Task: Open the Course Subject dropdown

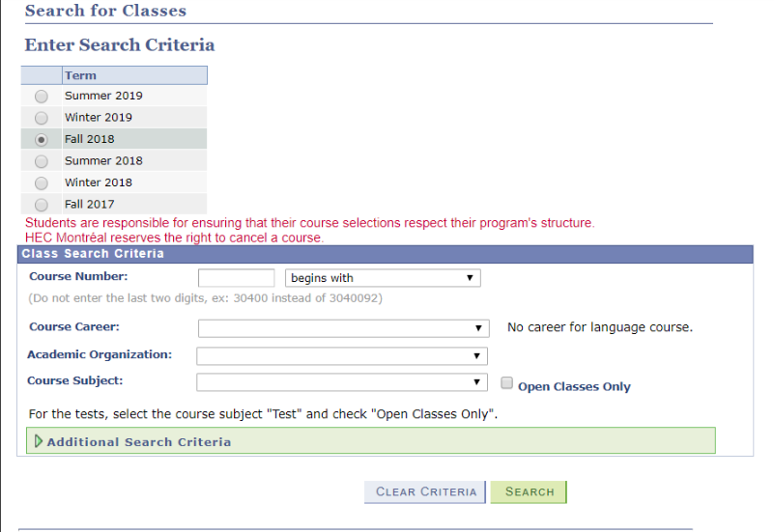Action: 342,382
